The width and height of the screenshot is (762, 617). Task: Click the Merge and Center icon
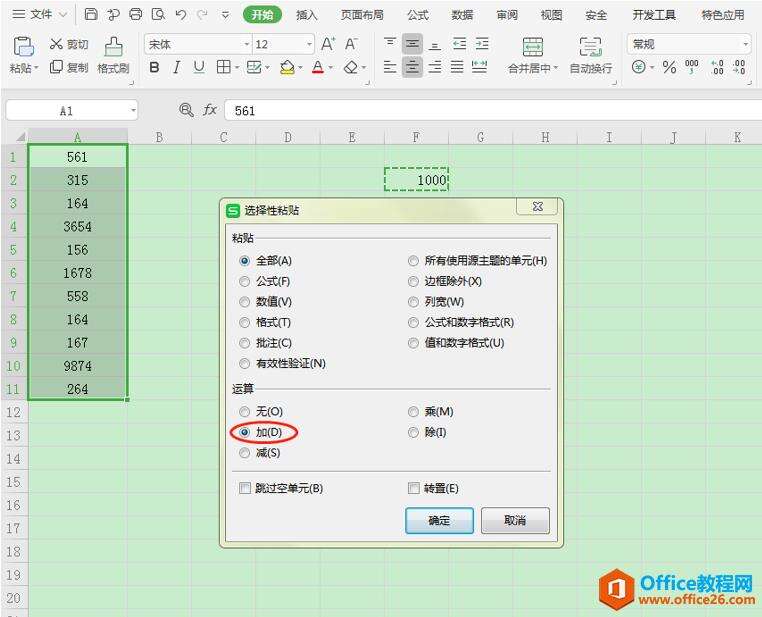click(x=533, y=47)
